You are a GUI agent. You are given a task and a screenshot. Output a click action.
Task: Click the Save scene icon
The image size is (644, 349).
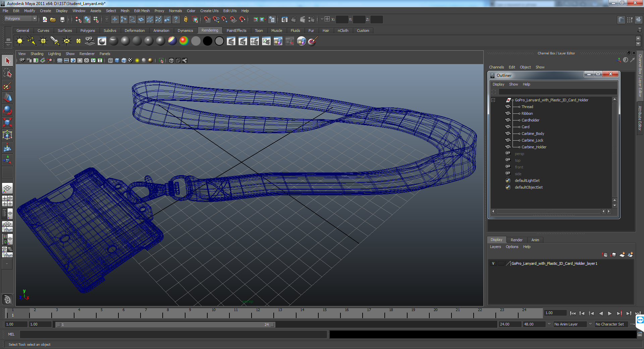pyautogui.click(x=62, y=19)
